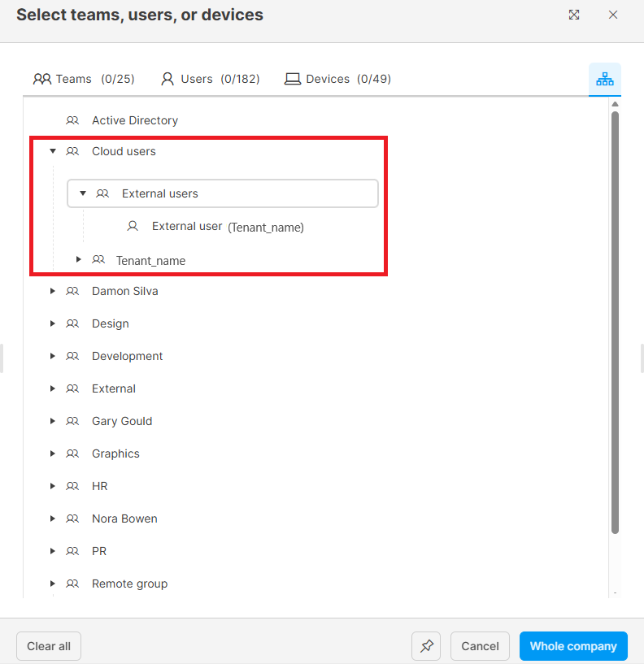
Task: Click the group icon next to Graphics
Action: pos(72,454)
